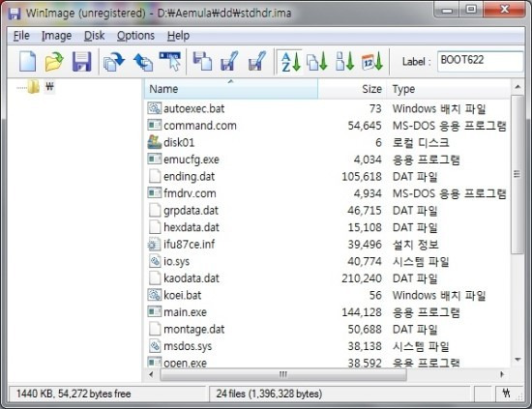The width and height of the screenshot is (532, 409).
Task: Click the size value 210,240
Action: pyautogui.click(x=362, y=278)
